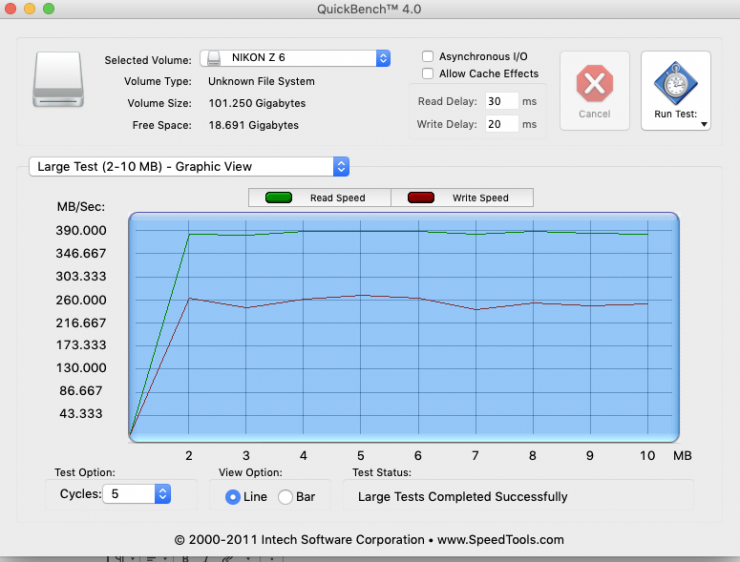Screen dimensions: 740x562
Task: Switch to Bar view option
Action: [285, 497]
